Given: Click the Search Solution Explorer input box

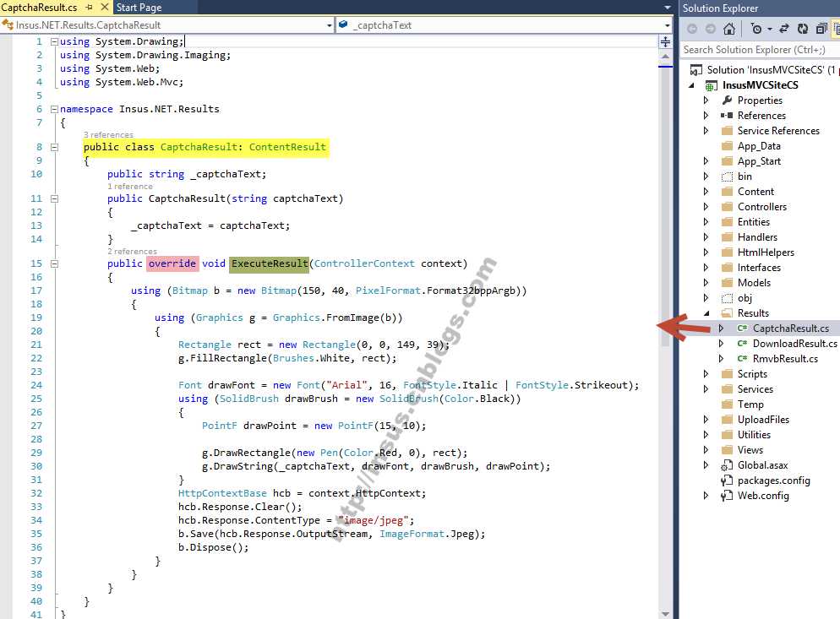Looking at the screenshot, I should click(760, 50).
